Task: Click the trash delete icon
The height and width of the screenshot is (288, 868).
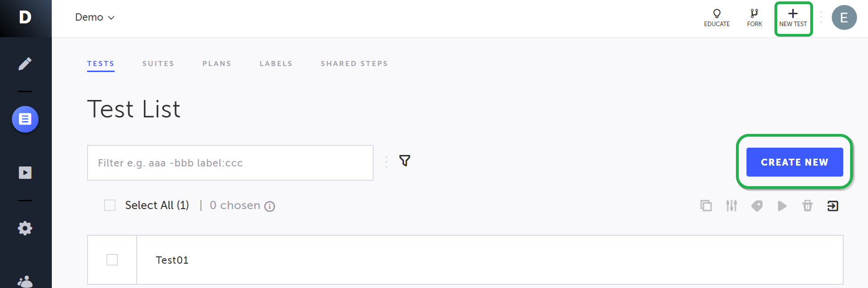Action: [807, 206]
